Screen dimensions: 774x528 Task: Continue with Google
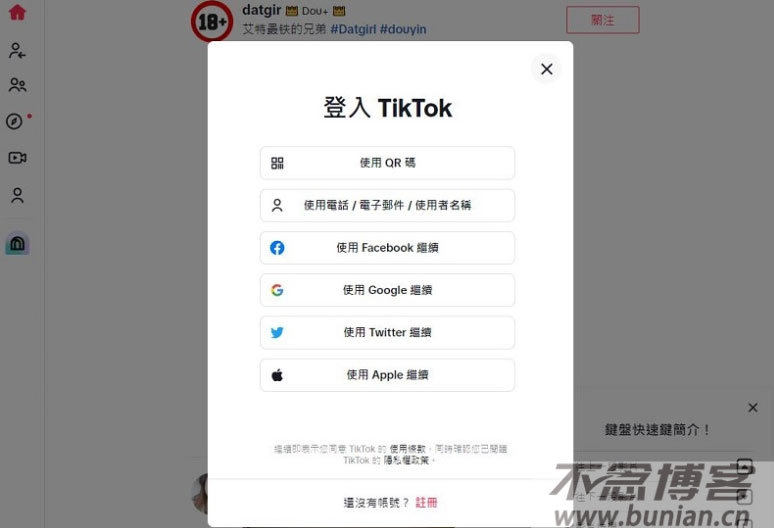tap(387, 290)
